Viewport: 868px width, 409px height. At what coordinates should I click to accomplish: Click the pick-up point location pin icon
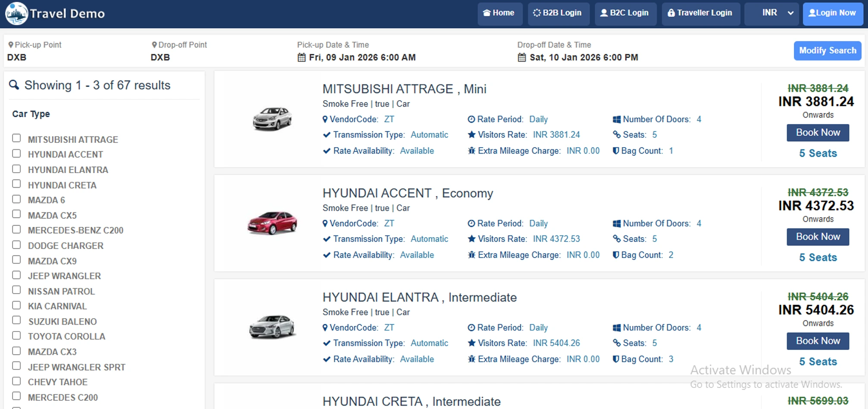11,45
